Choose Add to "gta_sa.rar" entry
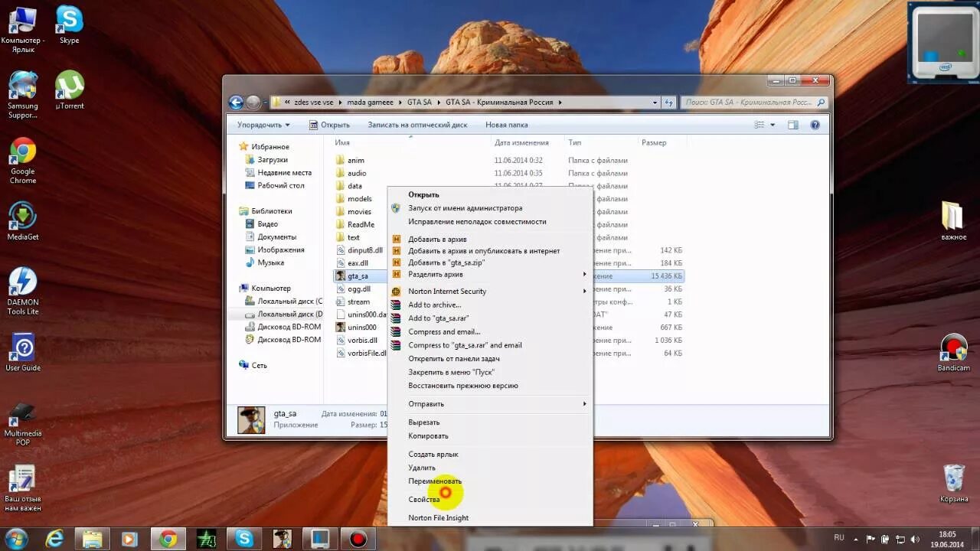The image size is (980, 551). coord(490,318)
